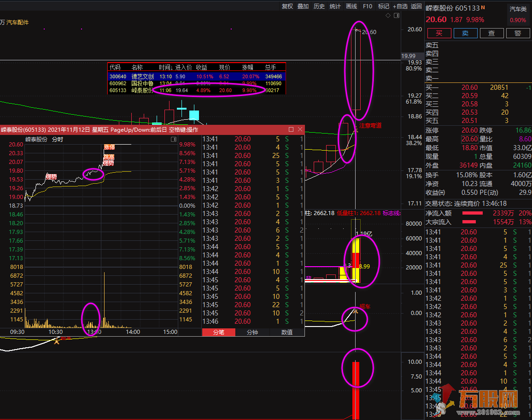The width and height of the screenshot is (532, 420).
Task: Switch to the 分钟 tab
Action: 252,332
